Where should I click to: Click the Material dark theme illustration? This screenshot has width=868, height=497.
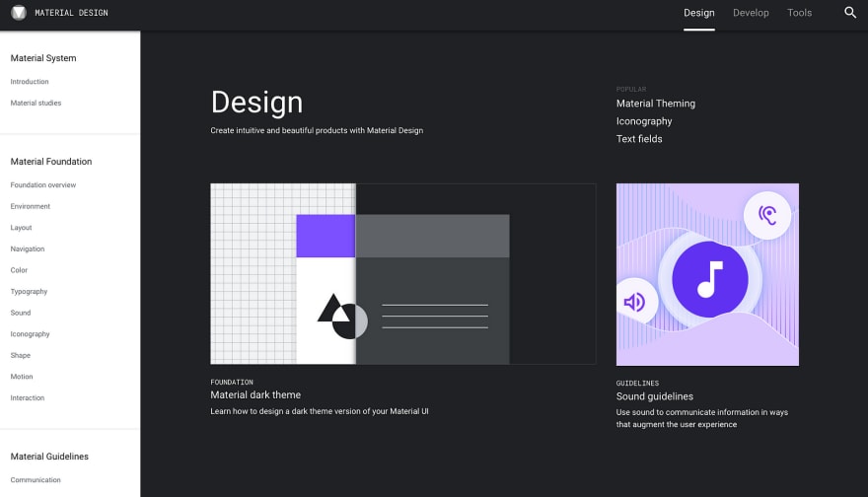pos(403,274)
